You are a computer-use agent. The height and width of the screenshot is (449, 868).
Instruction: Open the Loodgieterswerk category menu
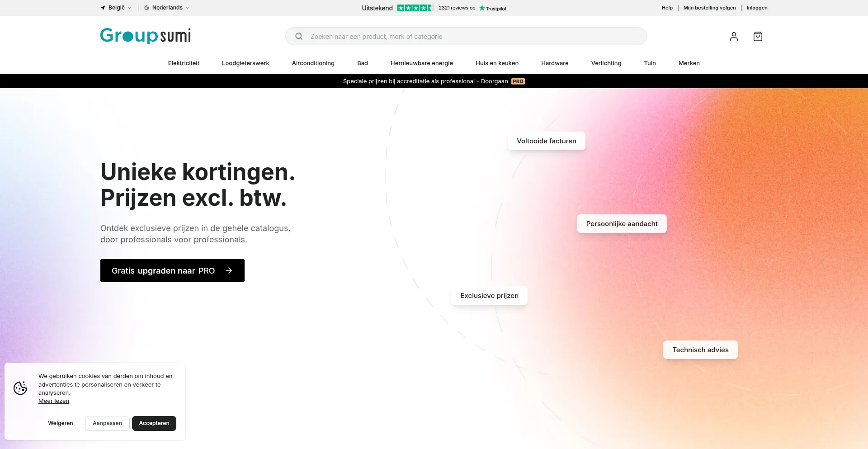click(x=245, y=63)
